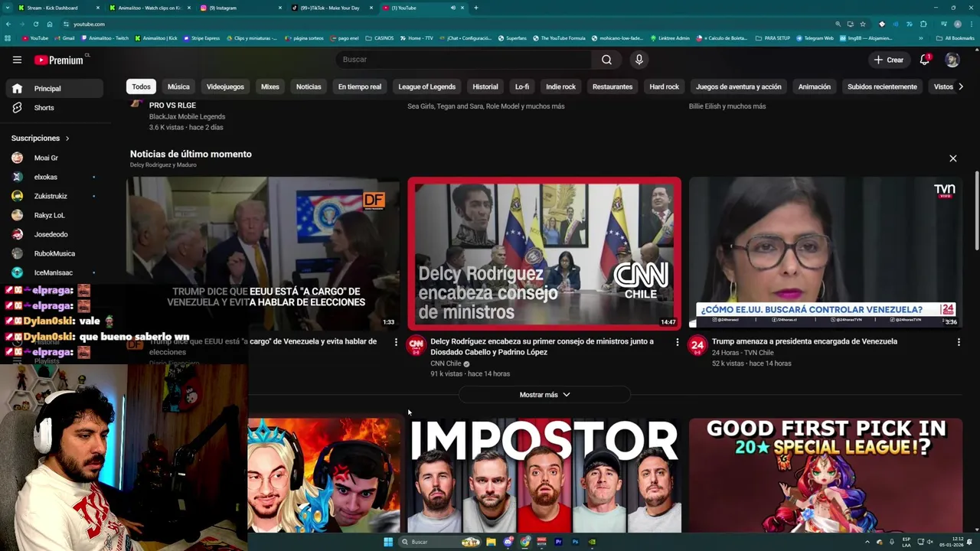
Task: Click the CNN Chile channel avatar
Action: click(416, 346)
